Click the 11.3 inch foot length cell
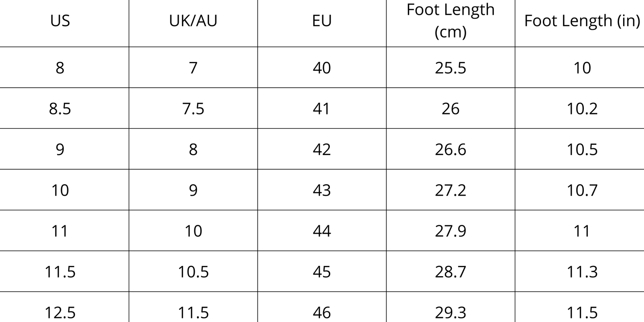The width and height of the screenshot is (644, 322). click(582, 272)
